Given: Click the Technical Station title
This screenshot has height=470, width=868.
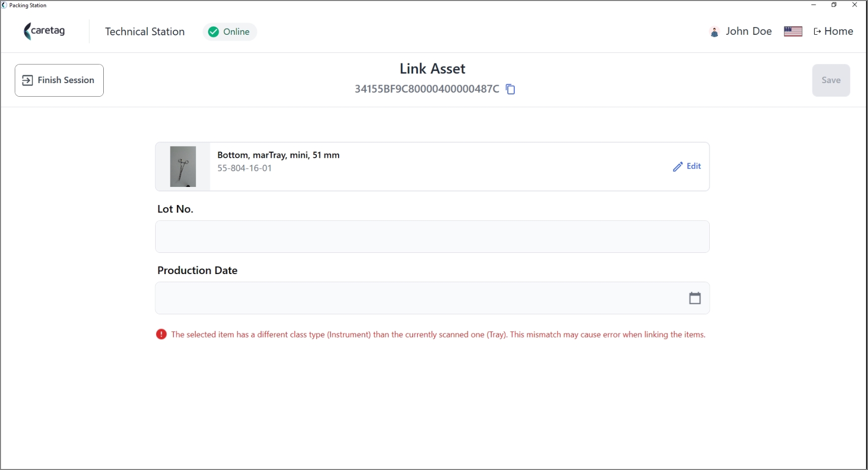Looking at the screenshot, I should (145, 32).
